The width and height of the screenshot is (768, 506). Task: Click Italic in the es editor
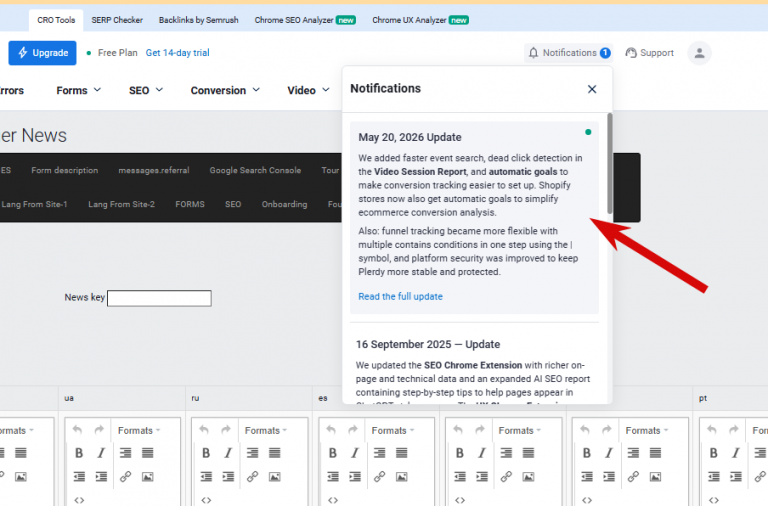pos(355,453)
